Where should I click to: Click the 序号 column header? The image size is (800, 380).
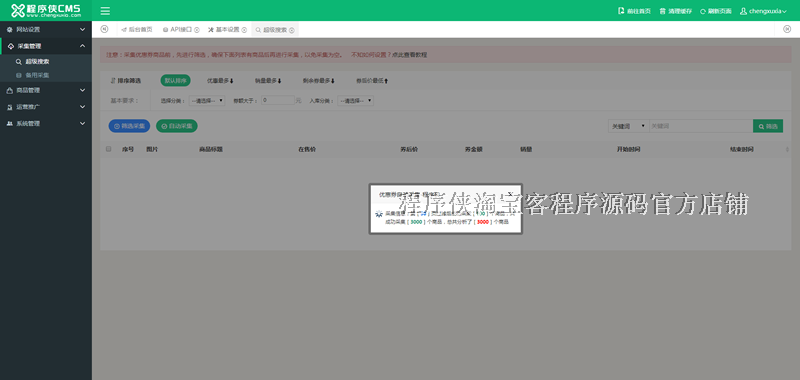(128, 149)
